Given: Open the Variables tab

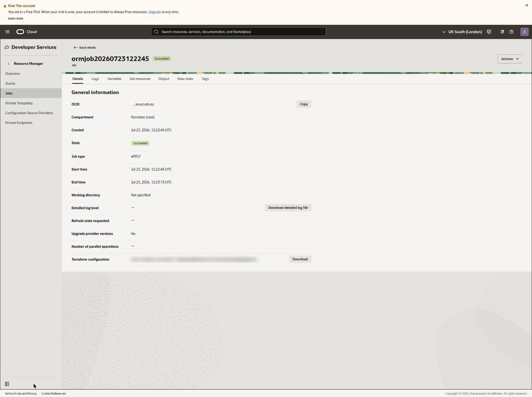Looking at the screenshot, I should pos(114,79).
